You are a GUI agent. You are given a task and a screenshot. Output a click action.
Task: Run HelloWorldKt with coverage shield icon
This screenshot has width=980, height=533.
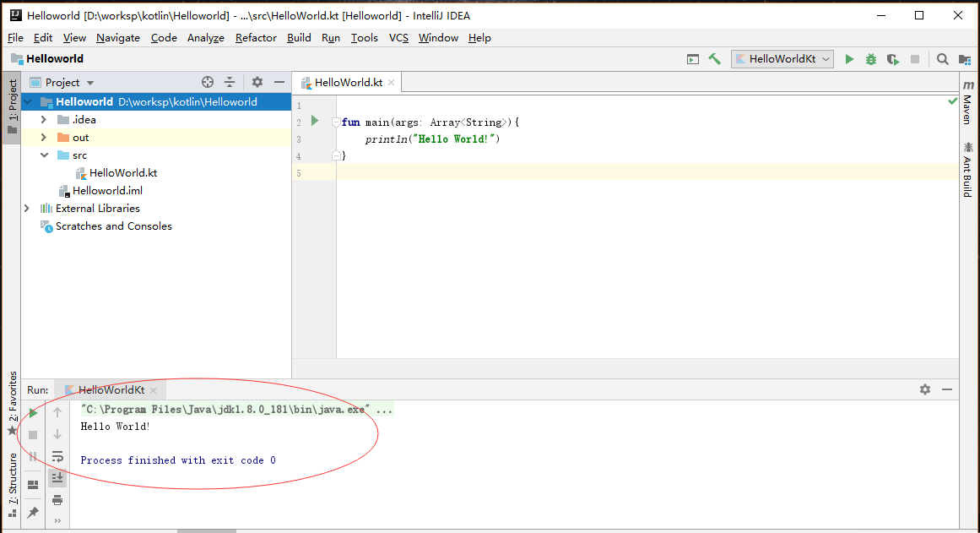click(x=893, y=59)
